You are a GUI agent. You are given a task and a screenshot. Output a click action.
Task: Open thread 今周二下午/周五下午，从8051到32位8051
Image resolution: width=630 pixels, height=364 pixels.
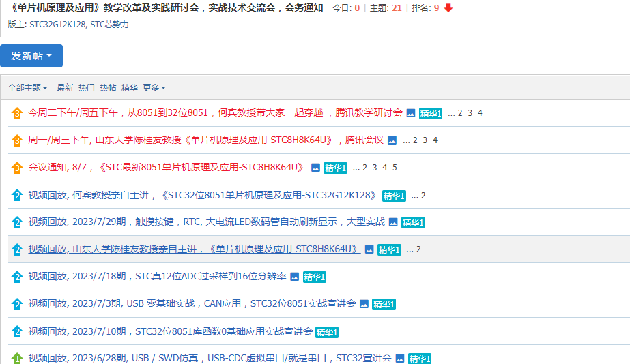pos(216,112)
